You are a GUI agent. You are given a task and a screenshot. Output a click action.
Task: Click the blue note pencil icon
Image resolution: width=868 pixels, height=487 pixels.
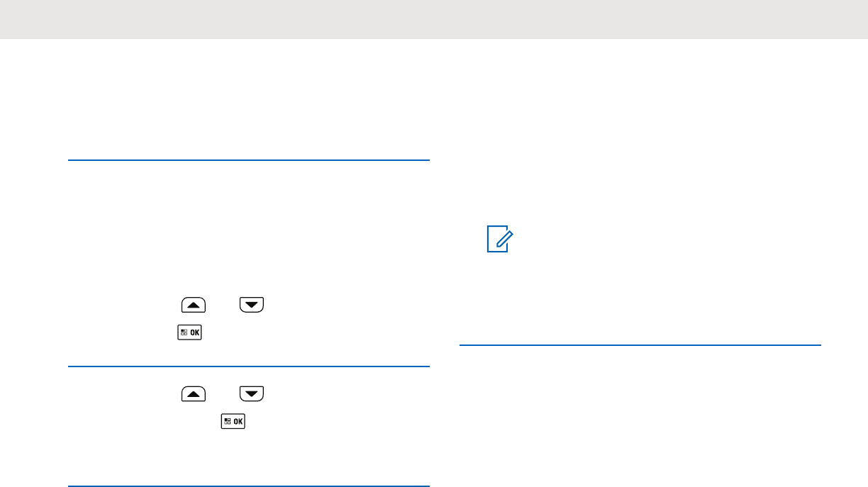pyautogui.click(x=499, y=239)
